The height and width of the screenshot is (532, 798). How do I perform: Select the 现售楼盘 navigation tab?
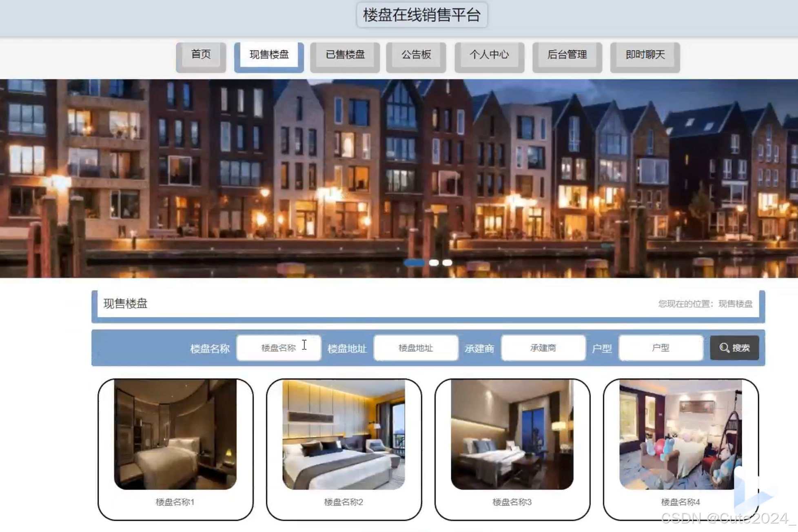[x=269, y=55]
